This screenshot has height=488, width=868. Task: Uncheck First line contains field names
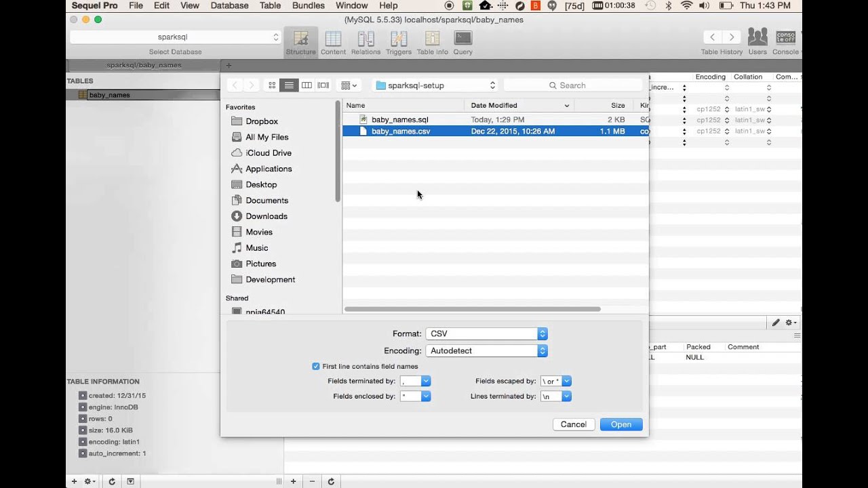tap(316, 367)
